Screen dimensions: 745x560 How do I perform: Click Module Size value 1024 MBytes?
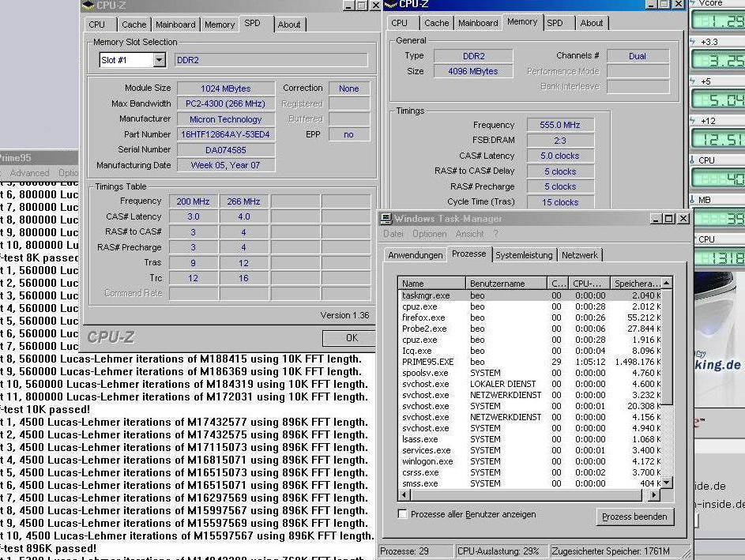[226, 88]
